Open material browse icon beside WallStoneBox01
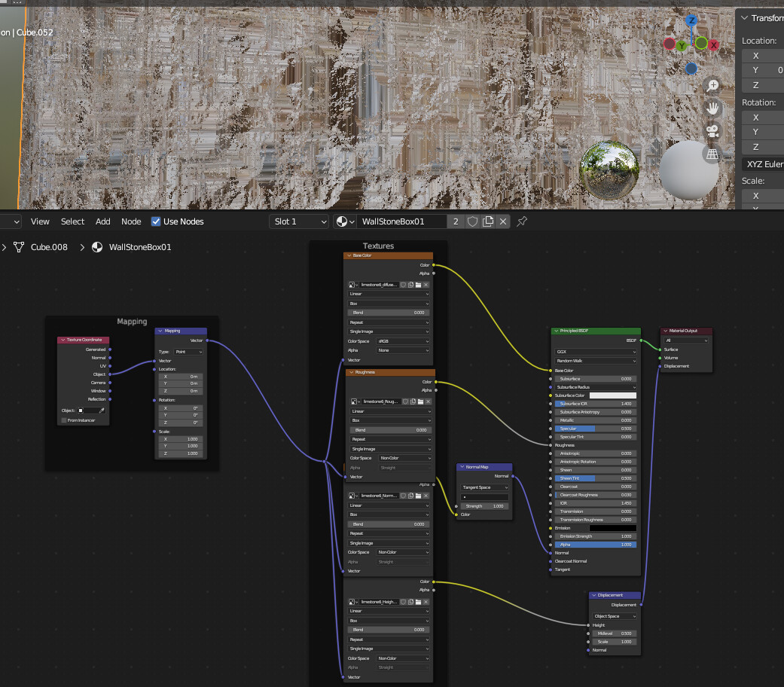The height and width of the screenshot is (687, 784). pyautogui.click(x=345, y=221)
